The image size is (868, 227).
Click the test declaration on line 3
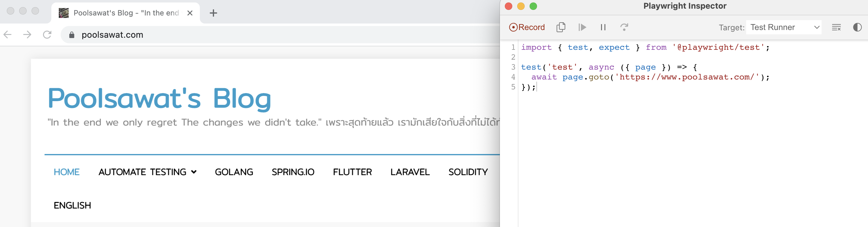609,67
